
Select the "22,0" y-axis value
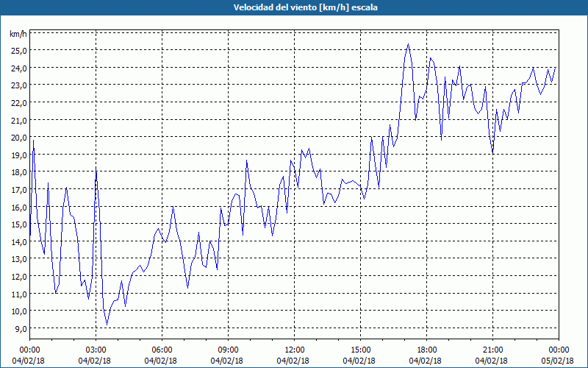19,102
